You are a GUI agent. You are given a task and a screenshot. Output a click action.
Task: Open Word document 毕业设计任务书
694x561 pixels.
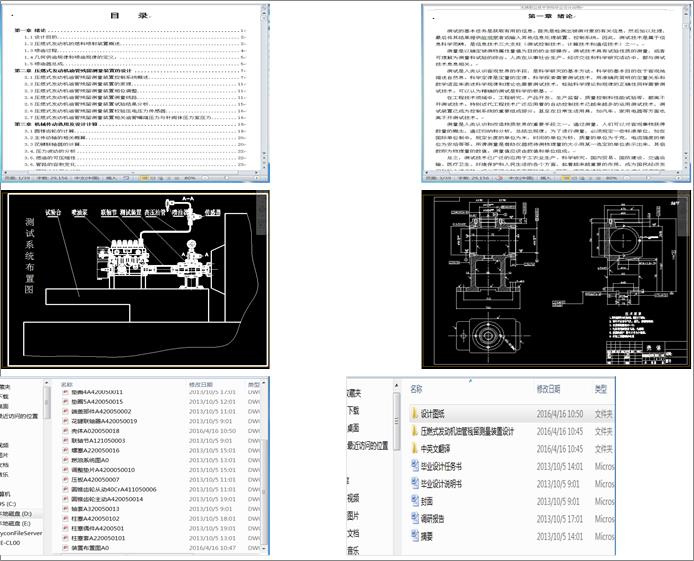[441, 466]
